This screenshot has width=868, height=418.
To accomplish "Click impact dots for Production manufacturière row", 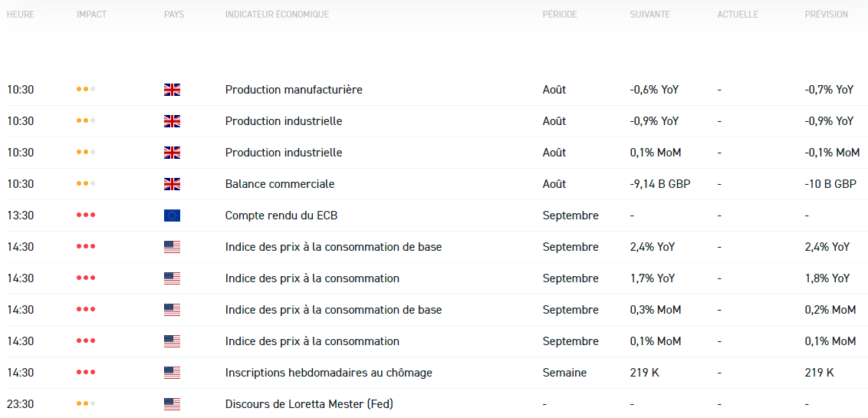I will 86,90.
